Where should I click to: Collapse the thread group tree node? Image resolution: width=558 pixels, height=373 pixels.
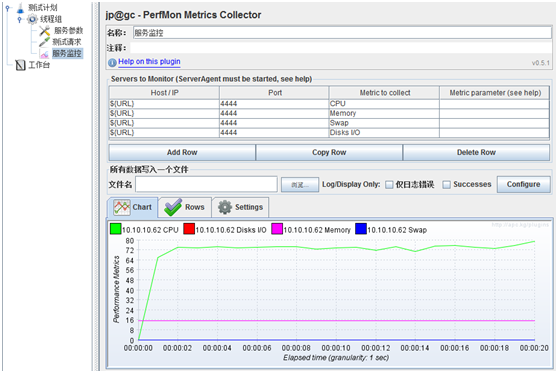click(x=19, y=19)
